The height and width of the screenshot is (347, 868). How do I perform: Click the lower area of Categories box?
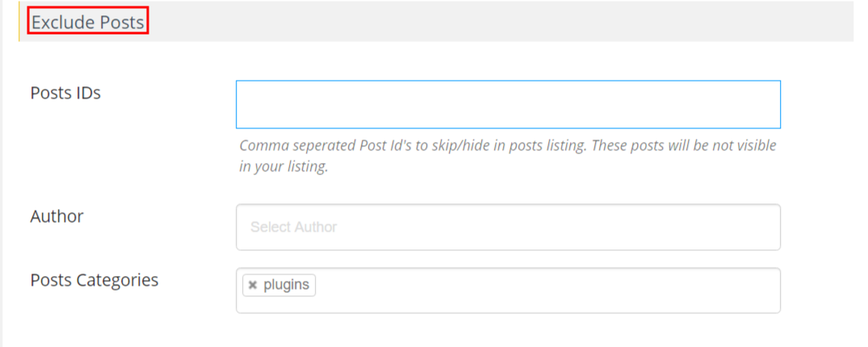(508, 306)
